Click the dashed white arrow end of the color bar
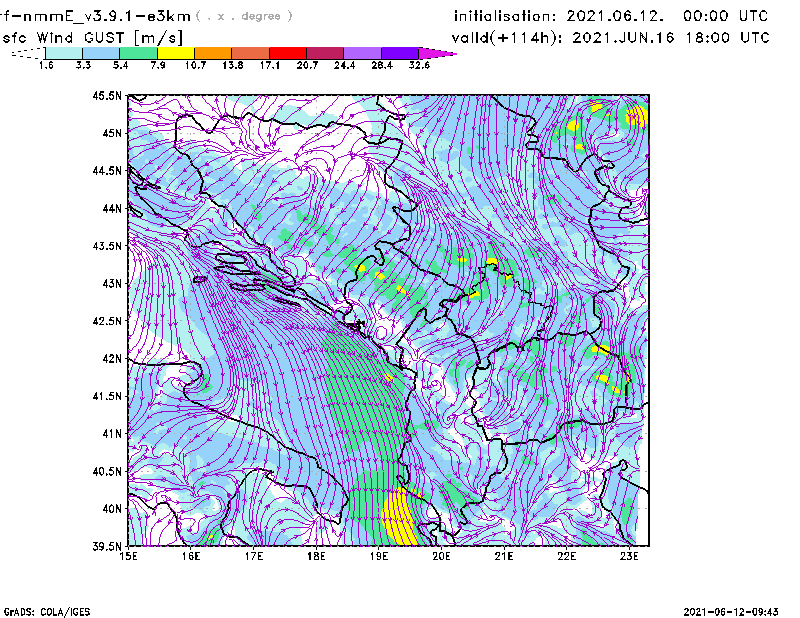Screen dimensions: 800x618 click(28, 53)
